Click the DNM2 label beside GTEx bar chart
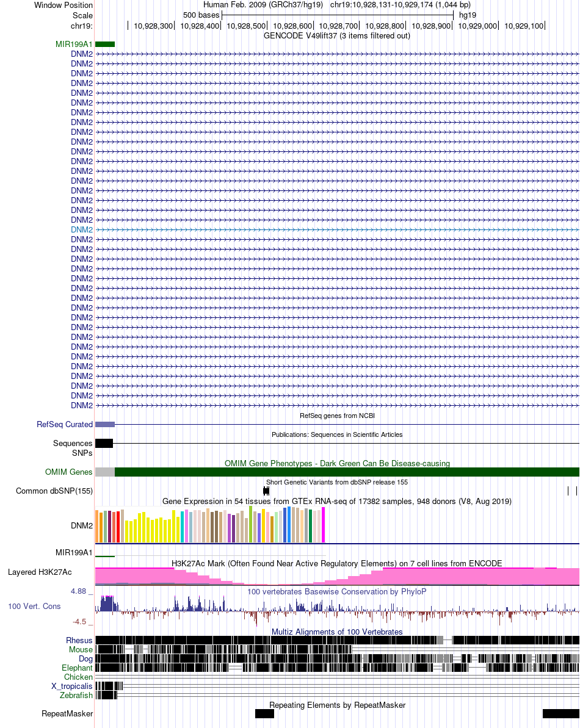 pyautogui.click(x=82, y=525)
